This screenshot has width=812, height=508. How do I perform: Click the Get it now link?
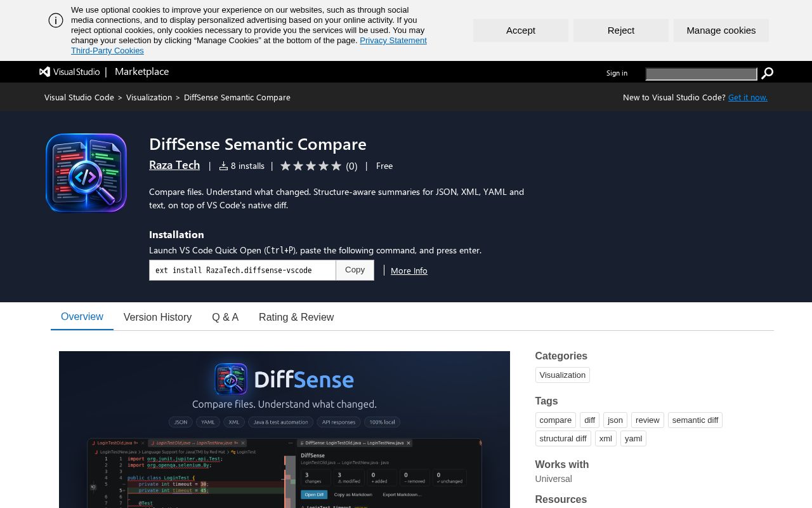pos(748,97)
